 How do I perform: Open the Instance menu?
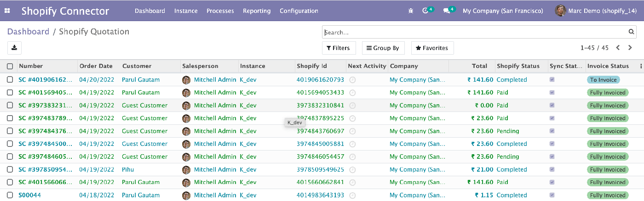186,11
